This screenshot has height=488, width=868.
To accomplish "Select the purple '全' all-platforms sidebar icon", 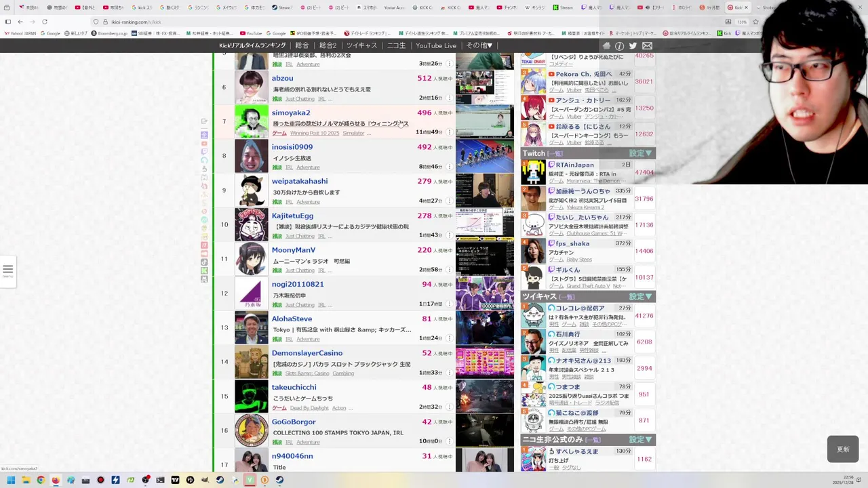I will [x=204, y=135].
